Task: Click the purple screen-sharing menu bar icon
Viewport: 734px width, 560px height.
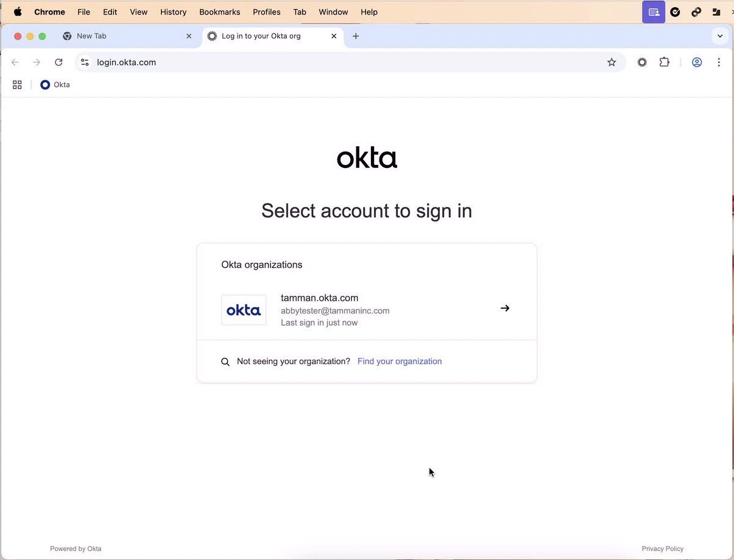Action: [654, 12]
